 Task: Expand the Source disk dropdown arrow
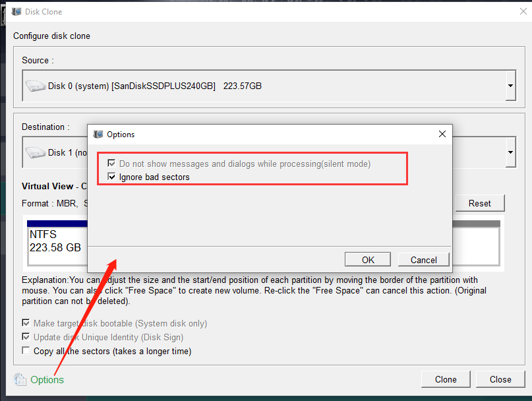tap(510, 86)
